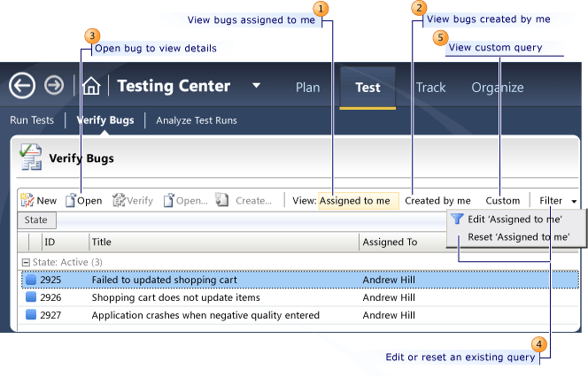Open the Organize tab
588x377 pixels.
click(x=497, y=88)
